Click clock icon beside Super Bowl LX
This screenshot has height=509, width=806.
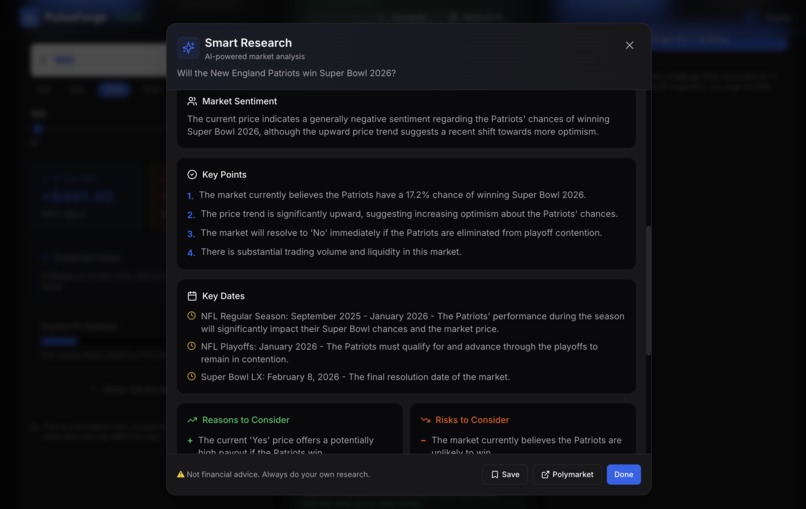click(x=191, y=376)
